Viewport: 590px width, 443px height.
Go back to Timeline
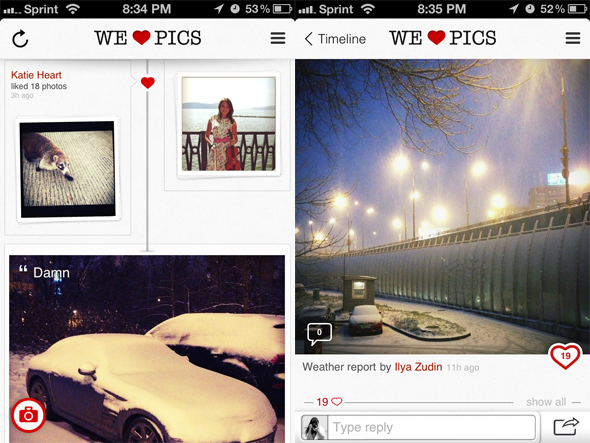click(335, 39)
